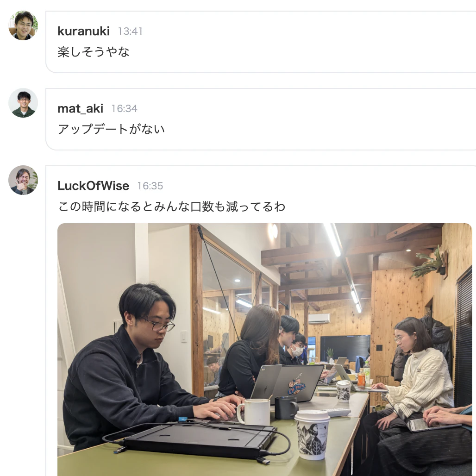Open LuckOfWise's profile avatar
476x476 pixels.
23,180
